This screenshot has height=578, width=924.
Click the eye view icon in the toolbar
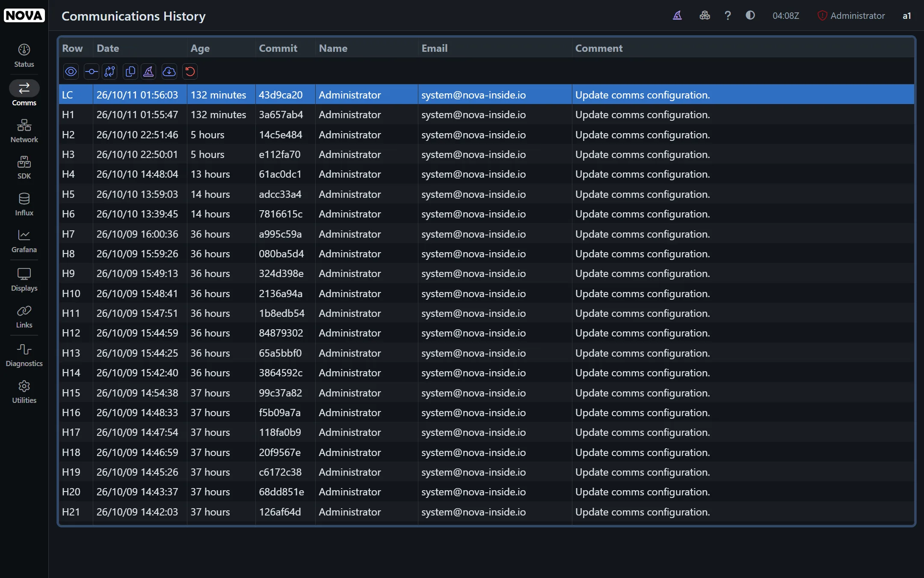tap(71, 72)
